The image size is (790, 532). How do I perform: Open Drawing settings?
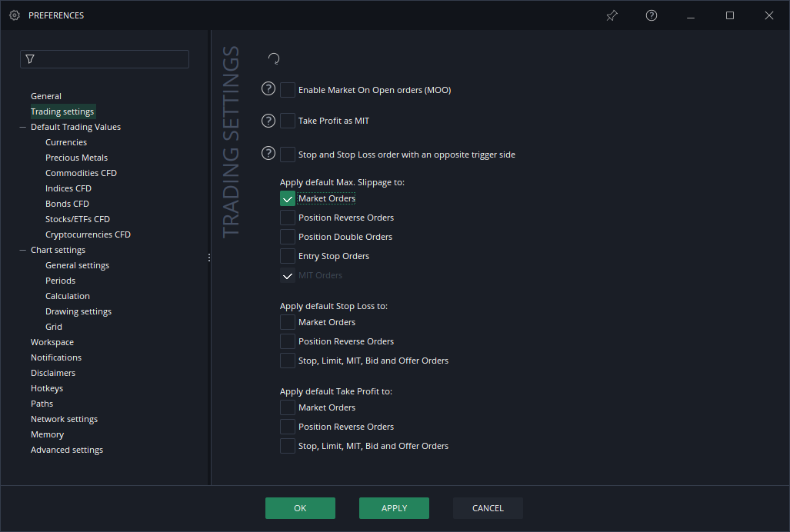coord(78,311)
